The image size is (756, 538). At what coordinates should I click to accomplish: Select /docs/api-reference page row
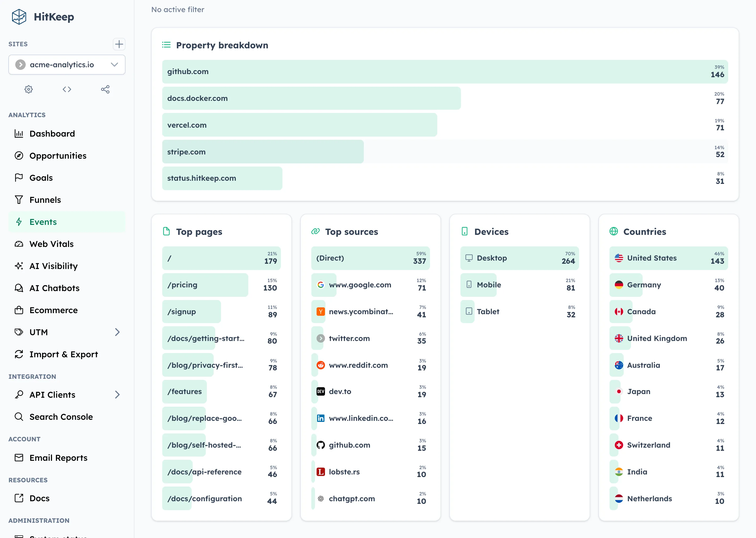point(222,472)
